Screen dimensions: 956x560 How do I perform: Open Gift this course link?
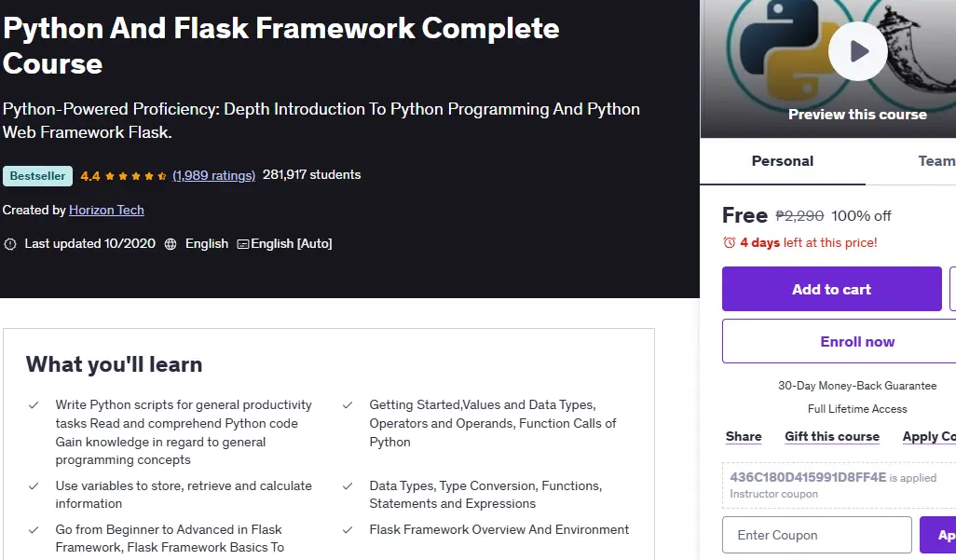click(832, 437)
